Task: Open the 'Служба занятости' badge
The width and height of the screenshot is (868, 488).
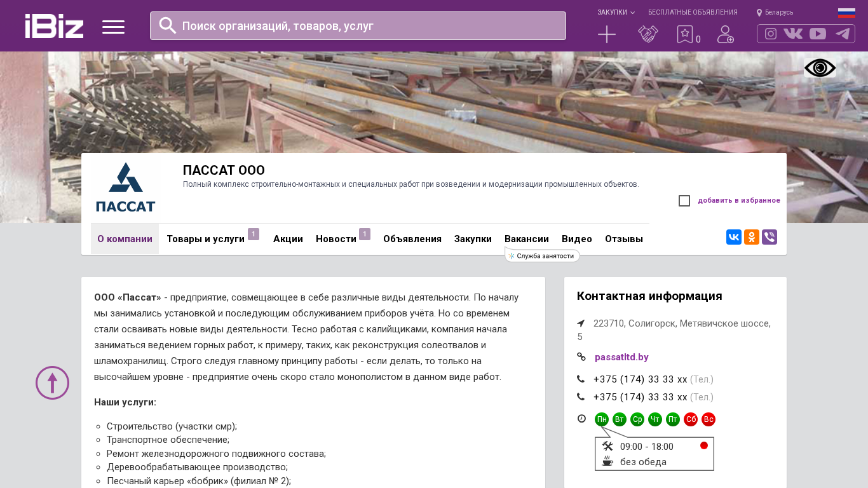Action: (542, 255)
